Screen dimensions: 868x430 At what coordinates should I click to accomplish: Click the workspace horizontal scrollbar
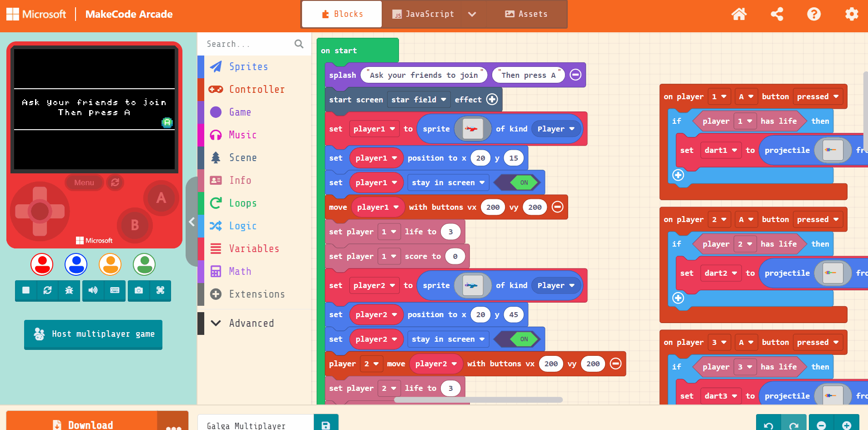click(x=478, y=400)
